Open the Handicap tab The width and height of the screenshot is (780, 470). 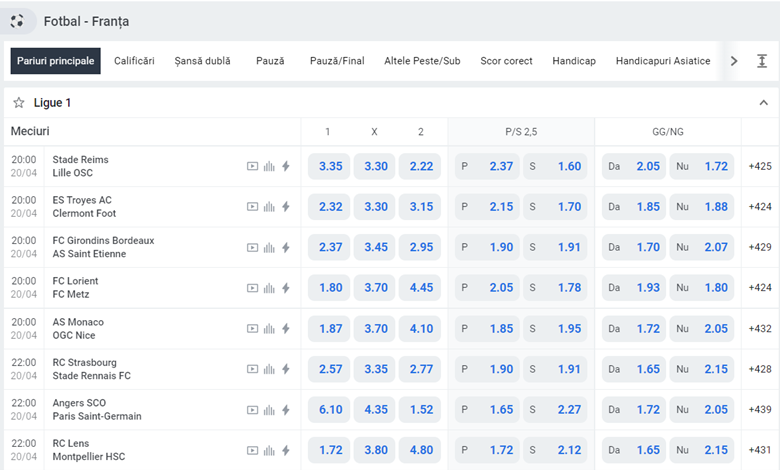coord(574,61)
